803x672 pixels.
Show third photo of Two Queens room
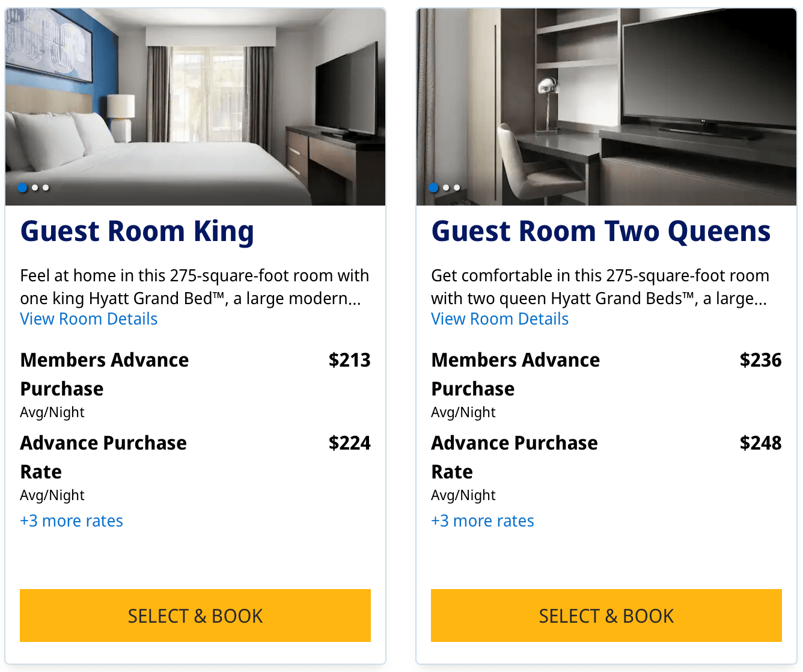[x=457, y=188]
